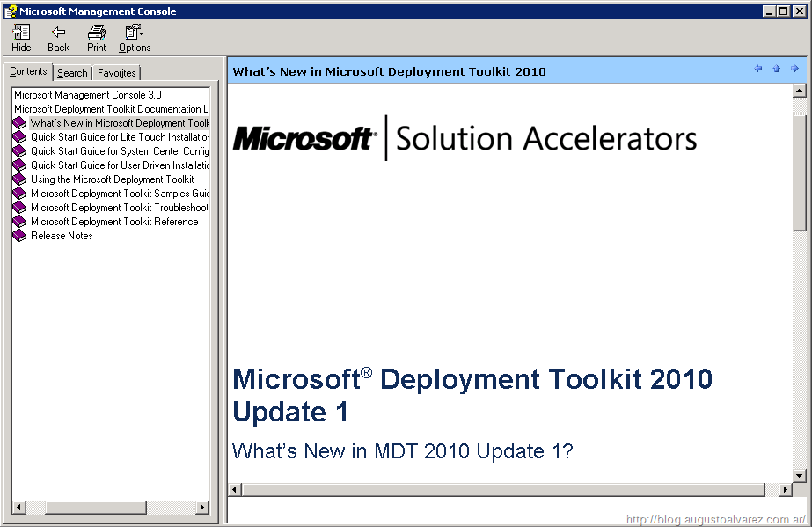The height and width of the screenshot is (527, 812).
Task: Click contents tree horizontal scrollbar right arrow
Action: [202, 508]
